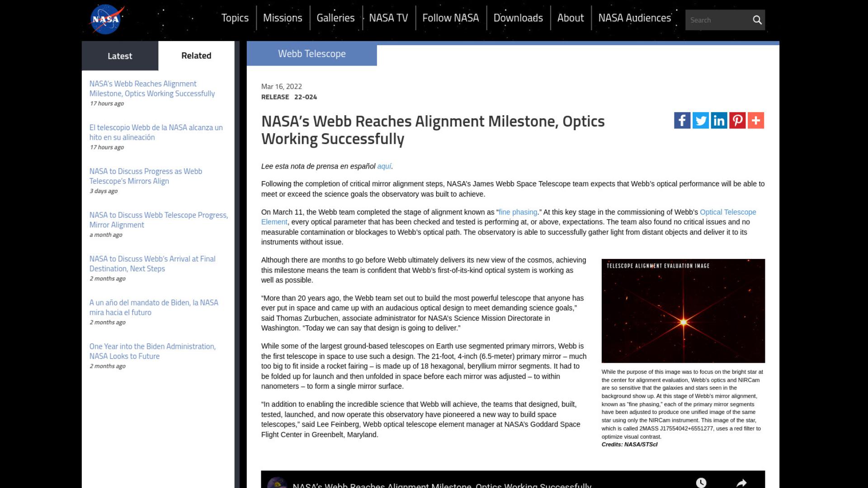Viewport: 868px width, 488px height.
Task: Open One Year into the Biden Administration link
Action: (152, 352)
